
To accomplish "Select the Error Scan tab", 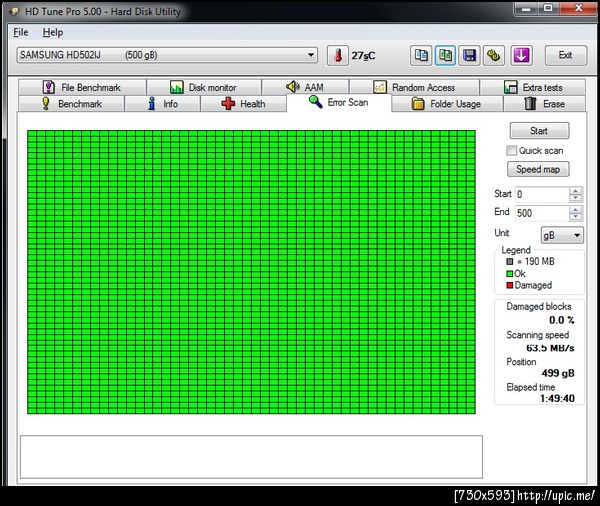I will coord(339,102).
